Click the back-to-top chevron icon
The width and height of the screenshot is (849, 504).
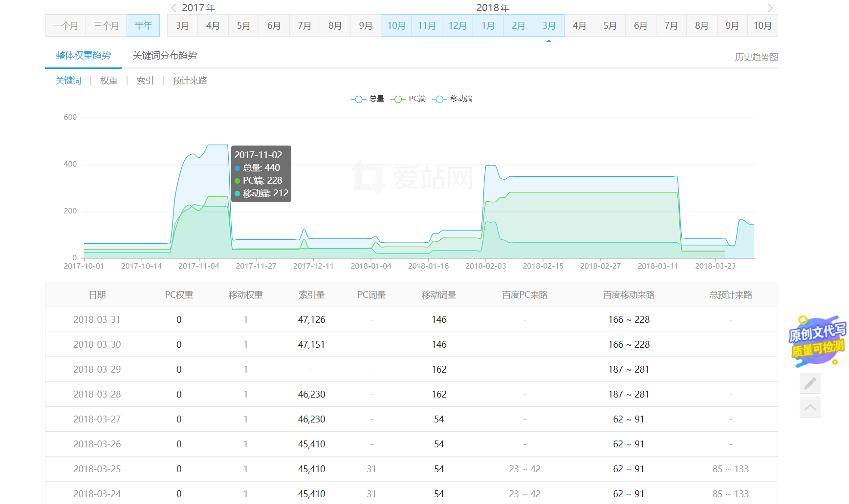[x=810, y=407]
